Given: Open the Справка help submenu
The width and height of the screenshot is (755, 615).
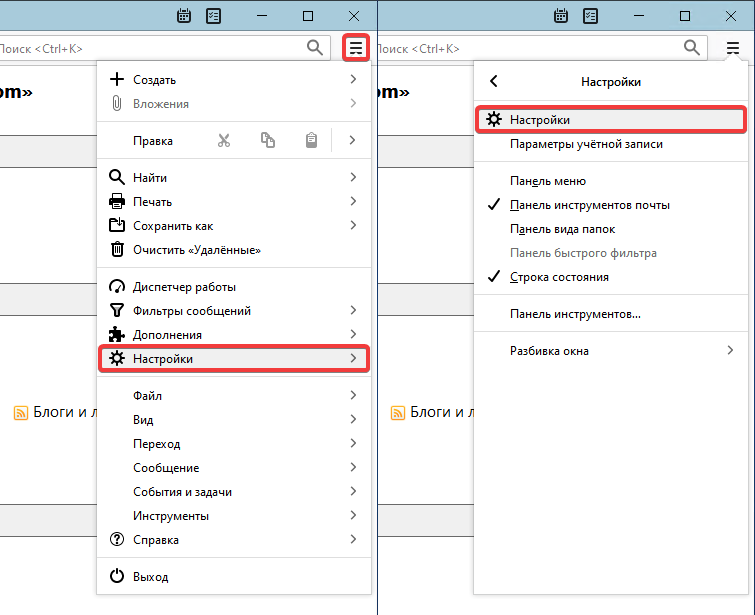Looking at the screenshot, I should coord(156,540).
